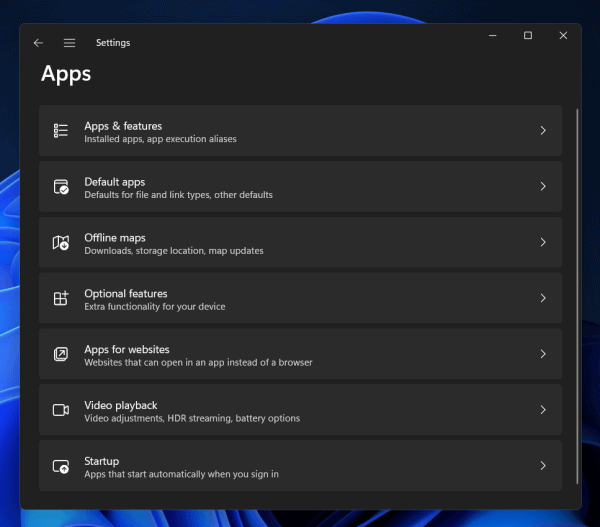Expand Apps & features with its chevron
The image size is (600, 527).
[542, 131]
